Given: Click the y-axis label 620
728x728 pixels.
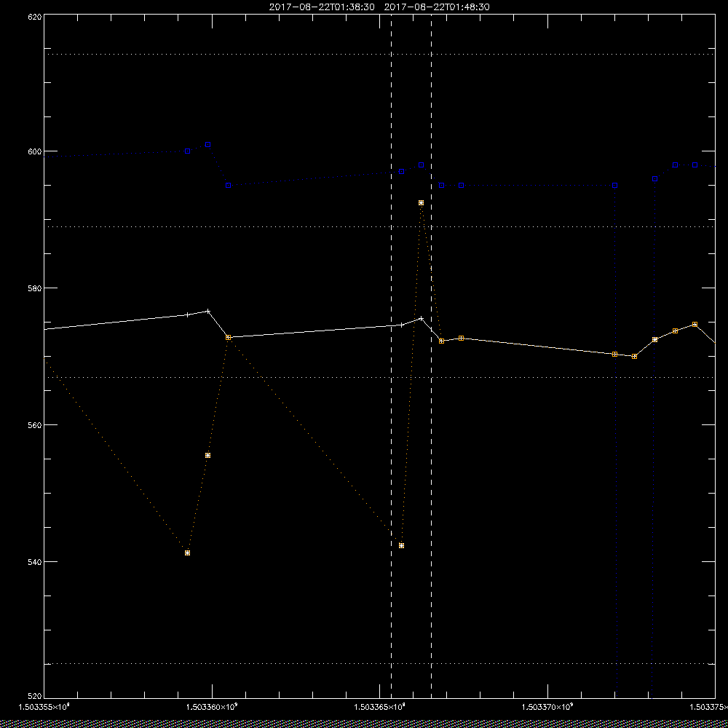Looking at the screenshot, I should pyautogui.click(x=35, y=17).
